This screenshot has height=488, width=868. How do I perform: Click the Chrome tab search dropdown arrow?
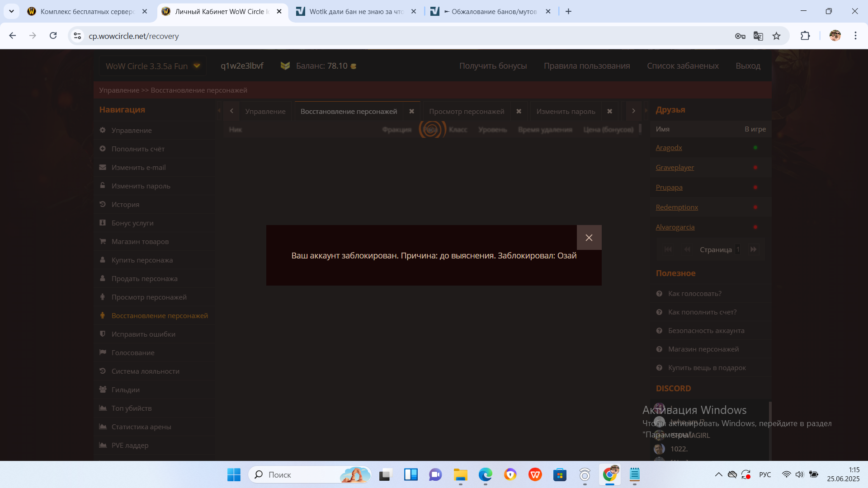(11, 11)
